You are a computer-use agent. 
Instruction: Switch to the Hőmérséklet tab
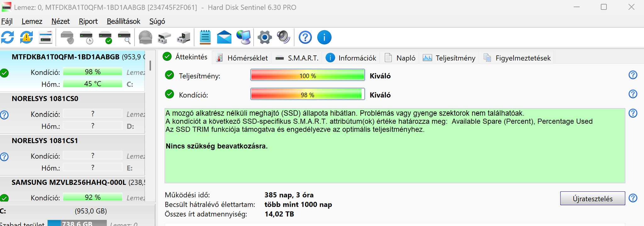242,58
